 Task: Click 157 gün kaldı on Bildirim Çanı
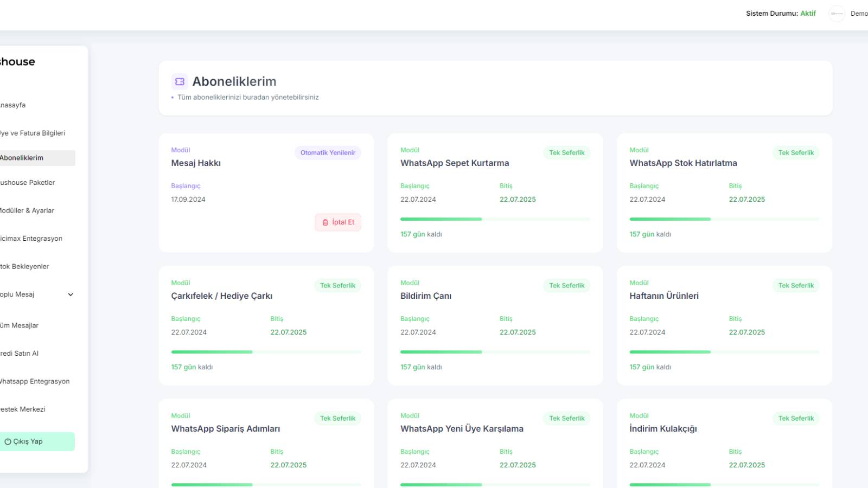421,367
